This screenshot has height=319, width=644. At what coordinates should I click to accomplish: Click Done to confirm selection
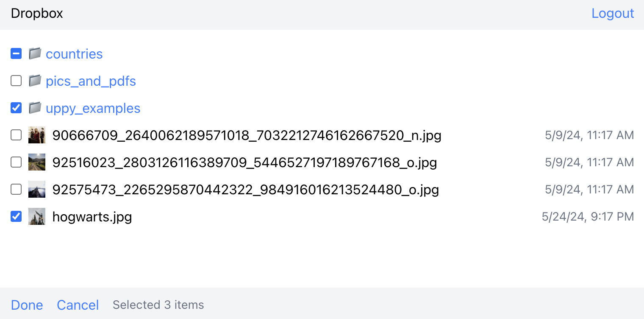27,305
